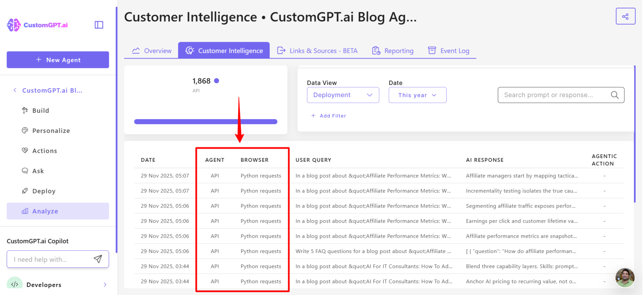Expand the Developers menu arrow
This screenshot has height=295, width=644.
105,285
